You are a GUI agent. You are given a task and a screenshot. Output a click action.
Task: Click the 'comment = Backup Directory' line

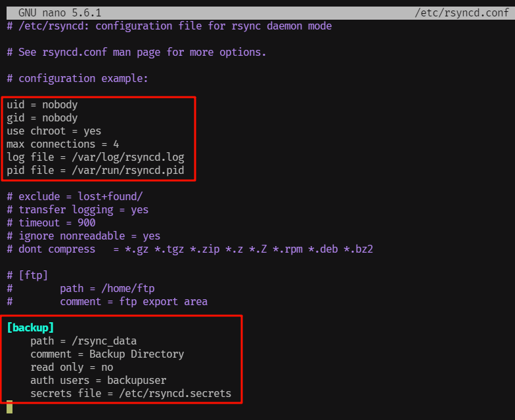(107, 354)
